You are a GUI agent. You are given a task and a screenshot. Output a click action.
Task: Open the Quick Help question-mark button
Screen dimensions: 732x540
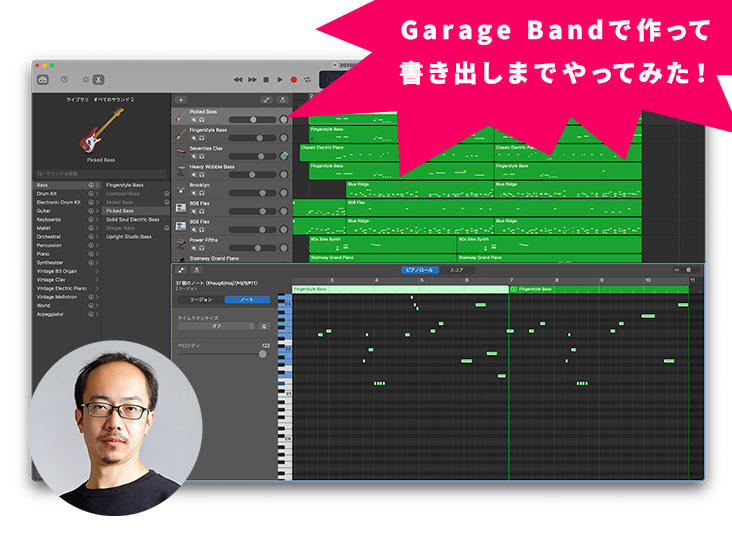(64, 80)
